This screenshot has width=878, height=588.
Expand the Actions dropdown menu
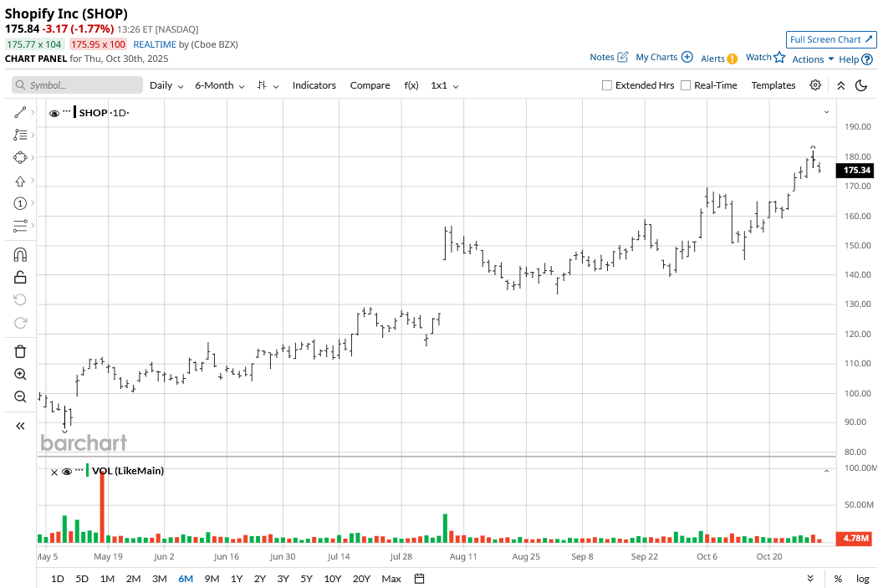(x=813, y=59)
